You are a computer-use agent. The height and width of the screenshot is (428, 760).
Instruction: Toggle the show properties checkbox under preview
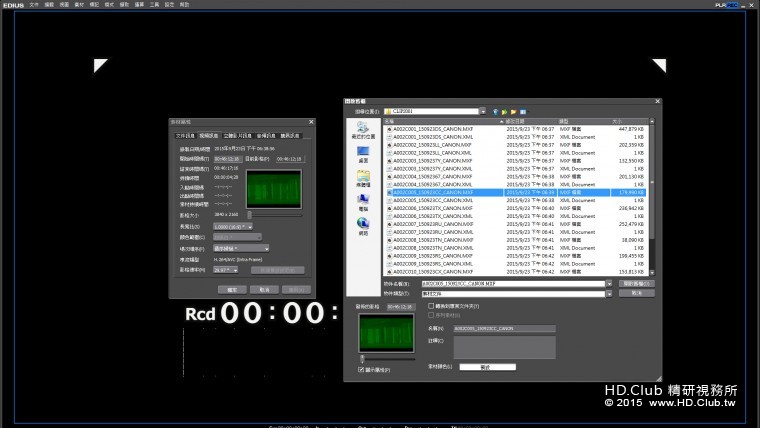pos(362,370)
